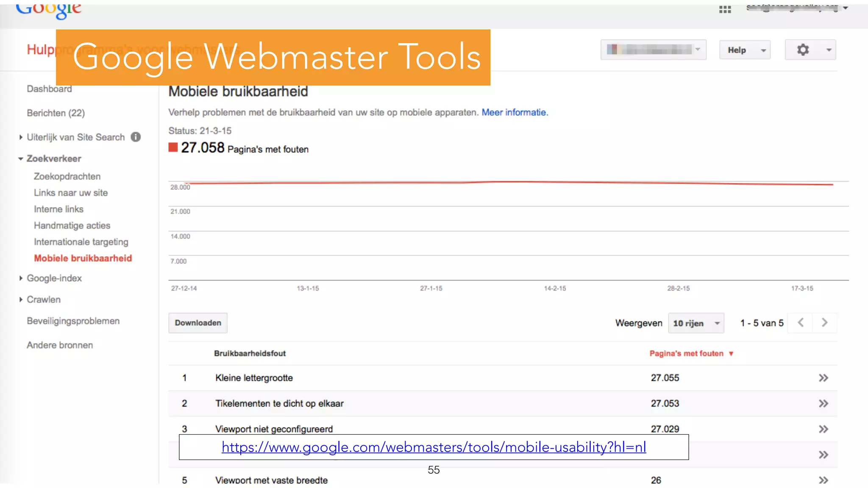The width and height of the screenshot is (868, 488).
Task: Open the account dropdown arrow at top
Action: (845, 8)
